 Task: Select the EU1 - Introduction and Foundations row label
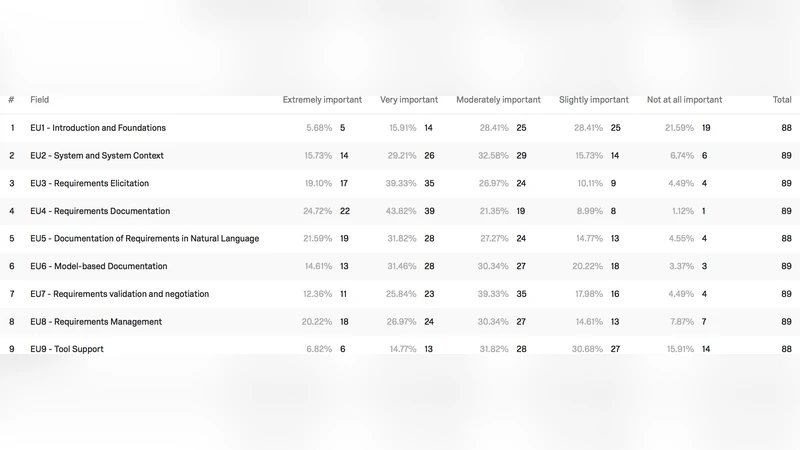tap(98, 128)
